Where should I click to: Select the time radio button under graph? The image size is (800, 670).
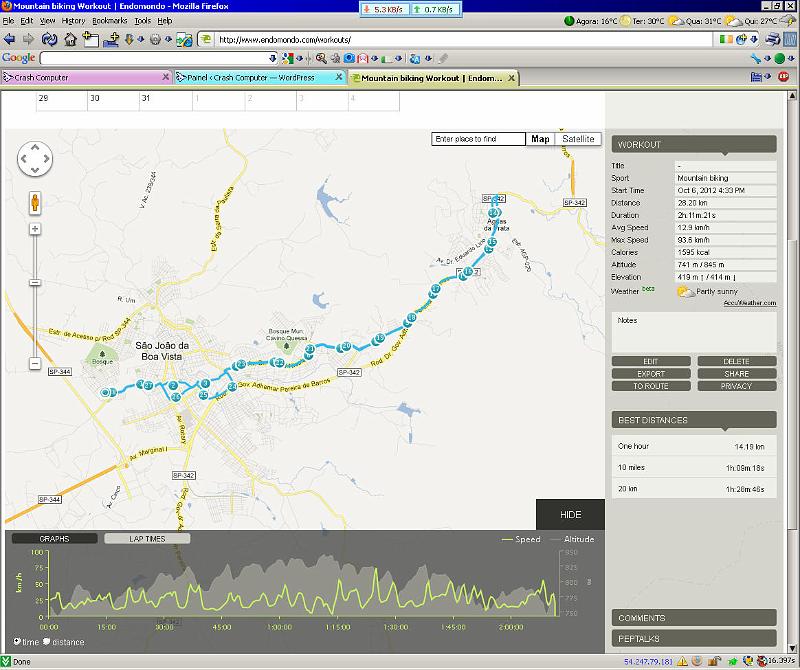click(17, 641)
